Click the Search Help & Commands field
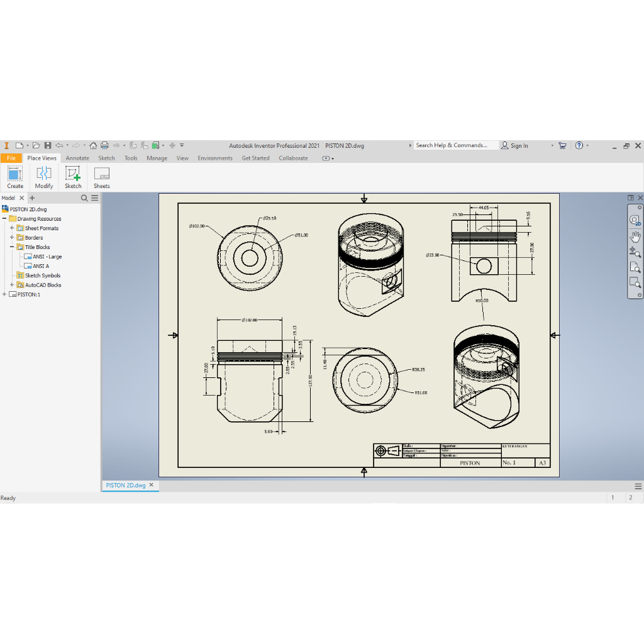This screenshot has height=644, width=644. coord(456,145)
